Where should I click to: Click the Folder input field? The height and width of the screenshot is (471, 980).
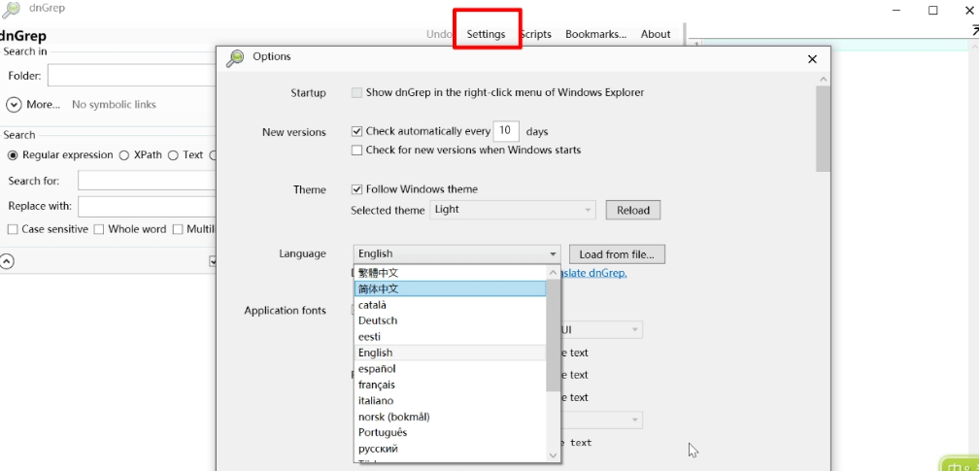(x=132, y=76)
